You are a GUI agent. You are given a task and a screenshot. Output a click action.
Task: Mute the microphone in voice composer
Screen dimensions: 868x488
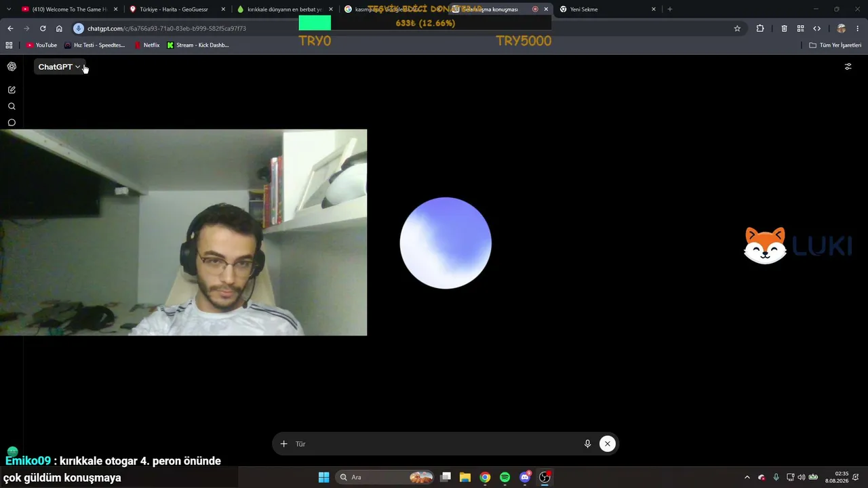pos(588,444)
